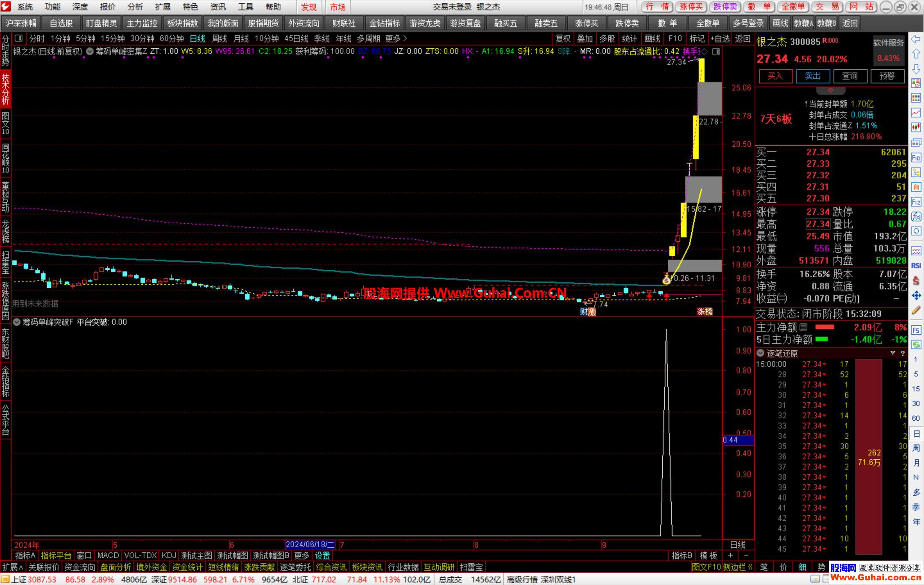This screenshot has height=585, width=924.
Task: Click the app logo icon at top left
Action: point(6,7)
